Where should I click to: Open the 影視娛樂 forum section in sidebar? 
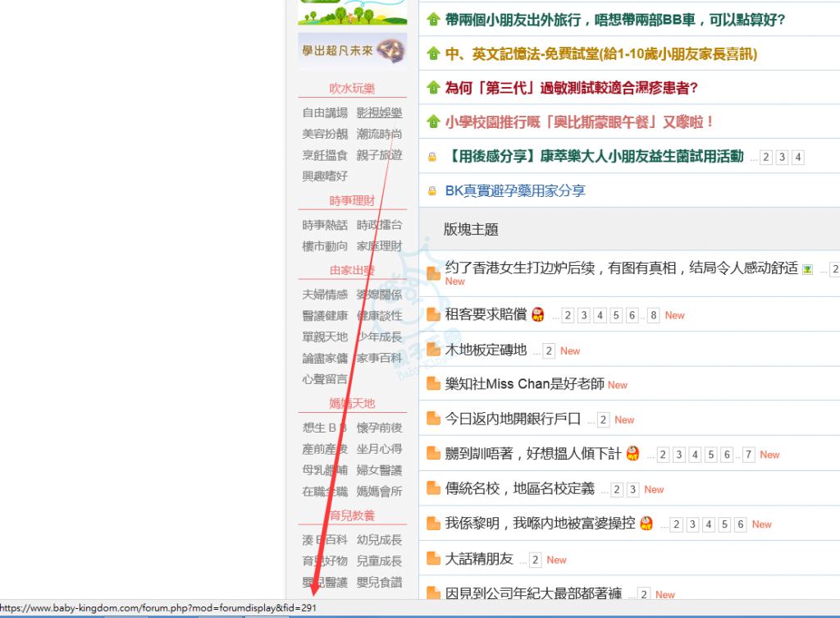coord(379,112)
